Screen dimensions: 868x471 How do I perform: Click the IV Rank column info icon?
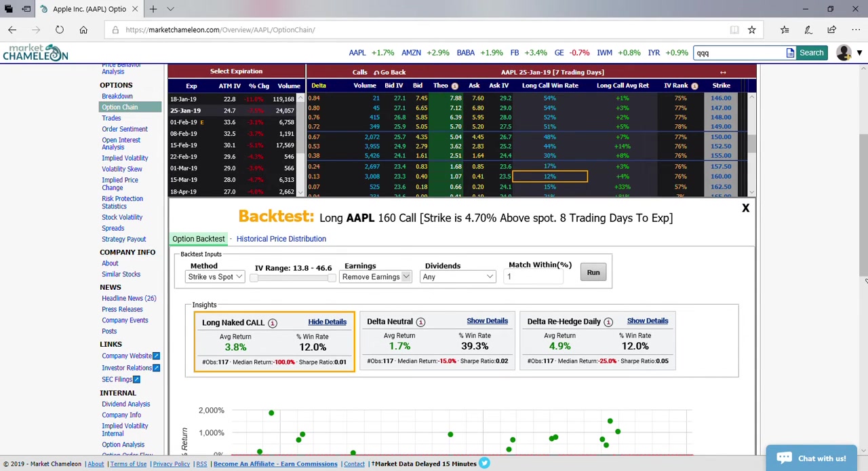coord(694,86)
